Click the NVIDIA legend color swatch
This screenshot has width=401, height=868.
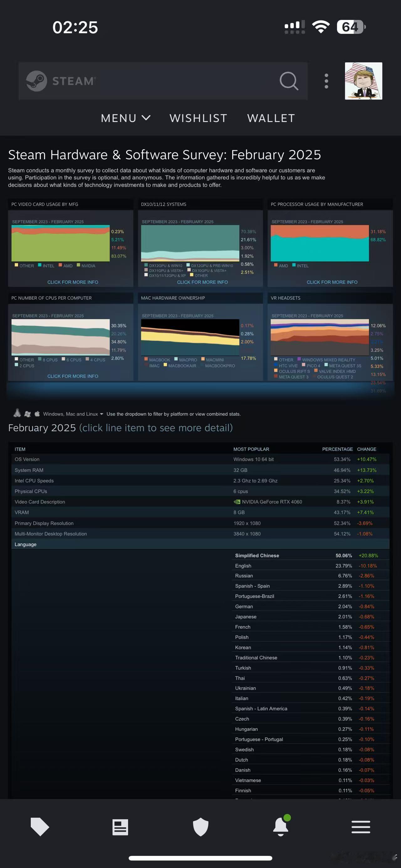point(78,265)
